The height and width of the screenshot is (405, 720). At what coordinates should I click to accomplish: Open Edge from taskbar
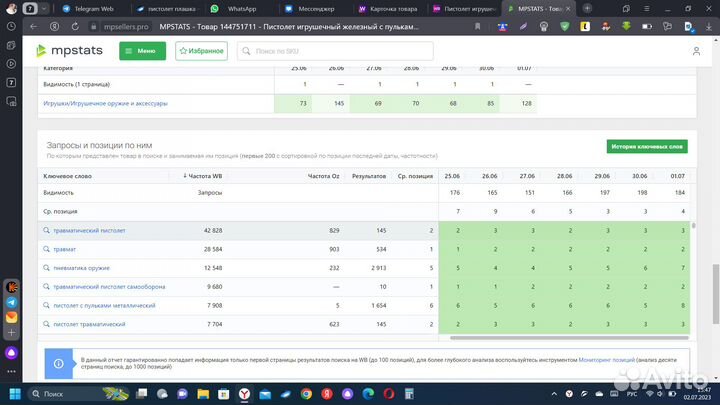[x=368, y=394]
